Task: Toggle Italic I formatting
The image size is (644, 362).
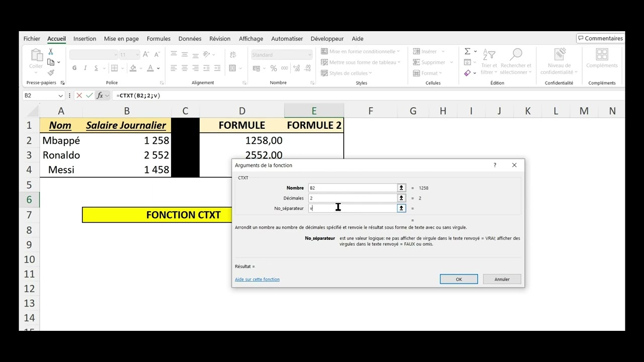Action: point(85,68)
